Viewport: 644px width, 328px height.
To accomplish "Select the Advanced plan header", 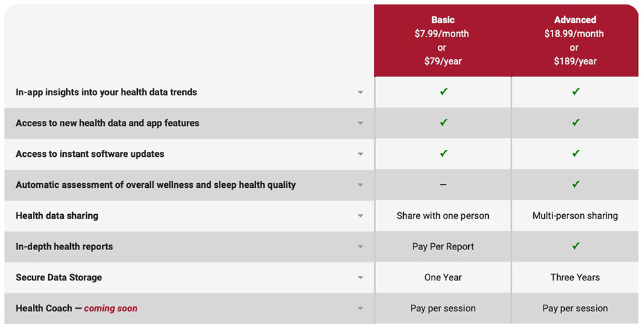I will click(x=574, y=41).
